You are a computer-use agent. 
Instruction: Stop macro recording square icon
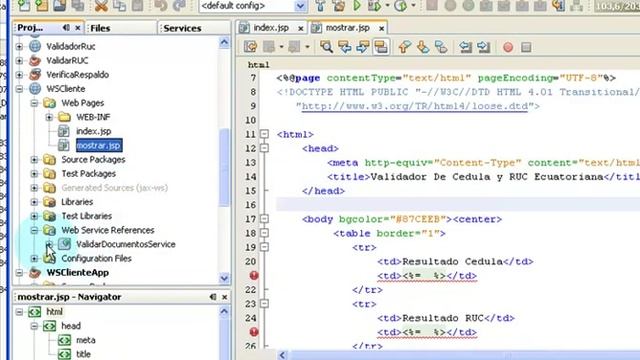[526, 47]
